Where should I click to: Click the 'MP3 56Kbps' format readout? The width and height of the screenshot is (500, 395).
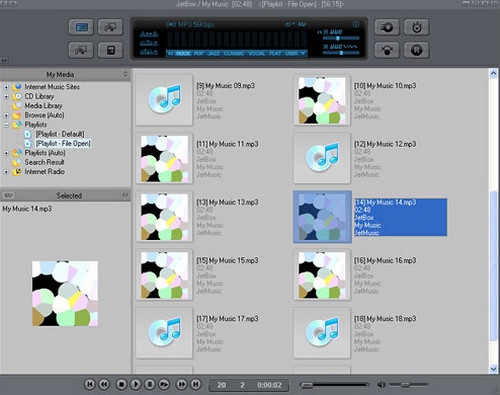pyautogui.click(x=196, y=24)
